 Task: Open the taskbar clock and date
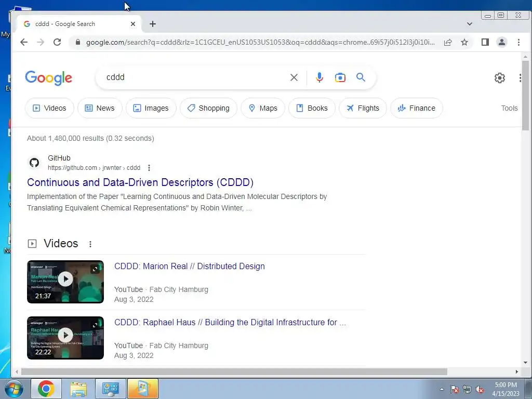pyautogui.click(x=506, y=389)
